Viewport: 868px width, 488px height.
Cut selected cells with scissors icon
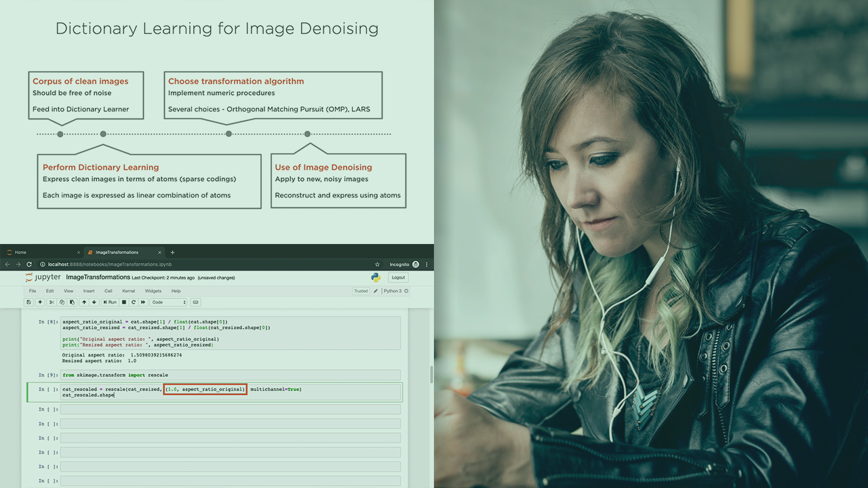tap(52, 302)
